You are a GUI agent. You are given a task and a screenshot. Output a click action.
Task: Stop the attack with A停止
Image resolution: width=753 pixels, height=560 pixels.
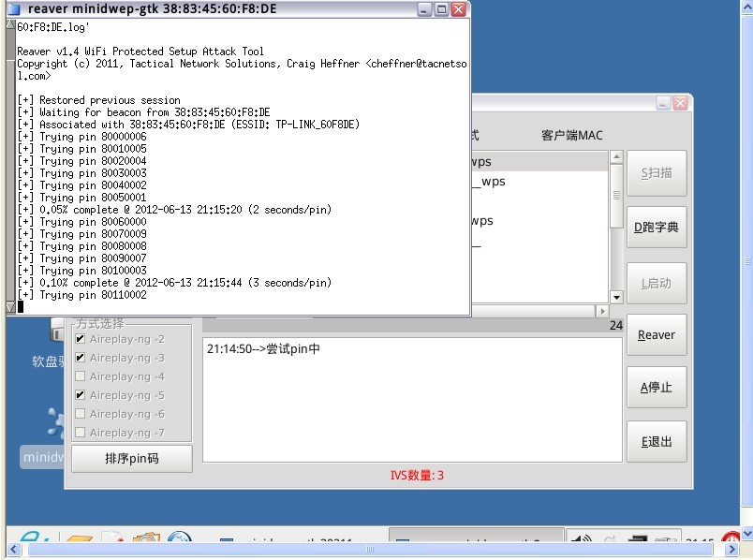(657, 387)
